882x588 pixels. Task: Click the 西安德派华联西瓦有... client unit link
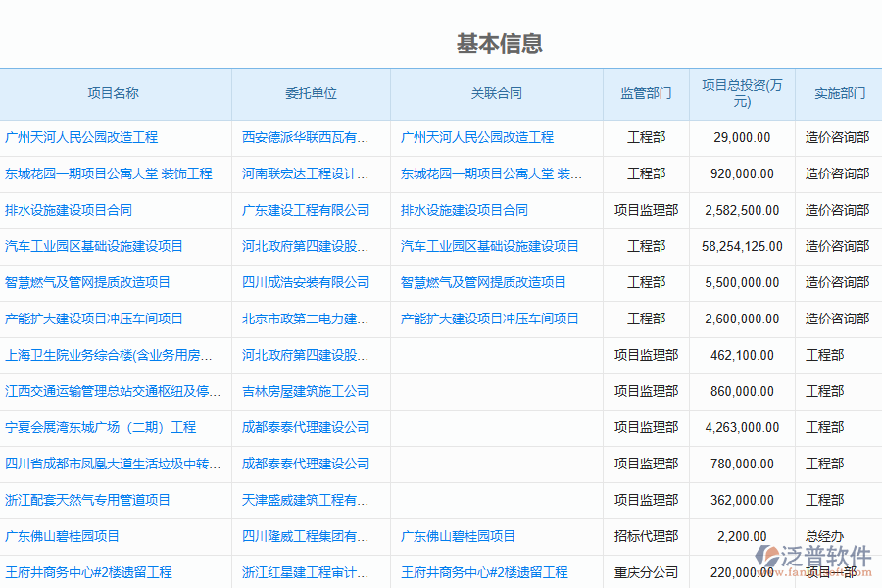pos(306,137)
